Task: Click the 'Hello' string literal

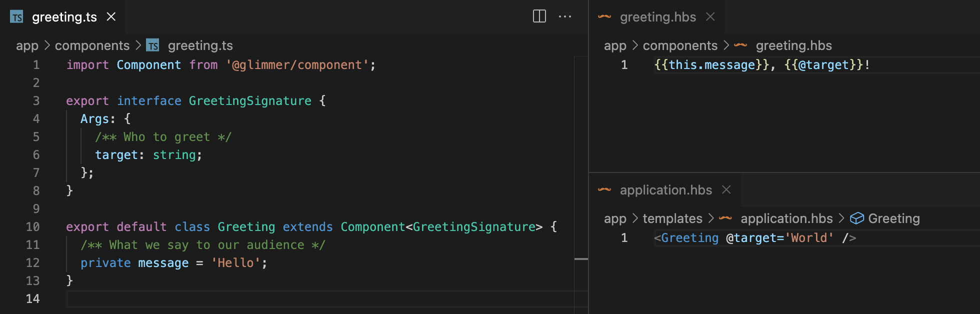Action: coord(235,263)
